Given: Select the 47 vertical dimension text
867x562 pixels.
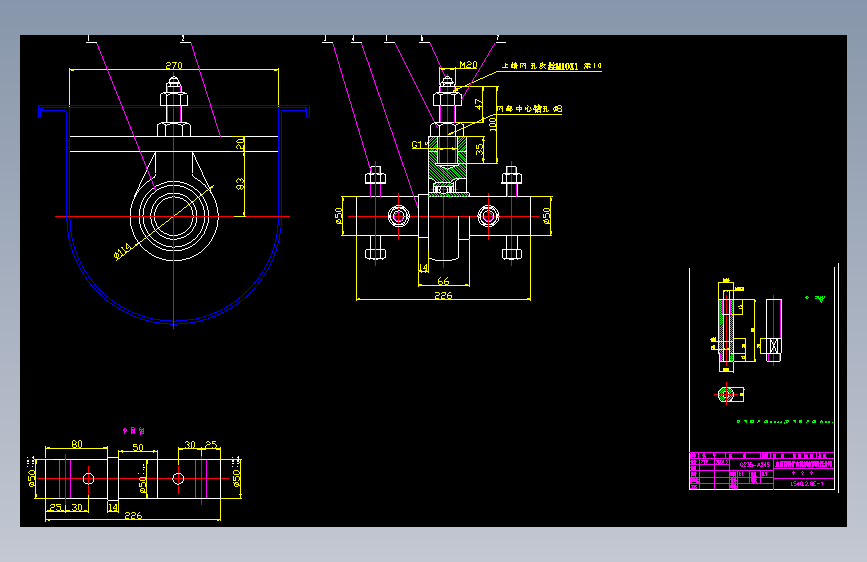Looking at the screenshot, I should pos(479,103).
